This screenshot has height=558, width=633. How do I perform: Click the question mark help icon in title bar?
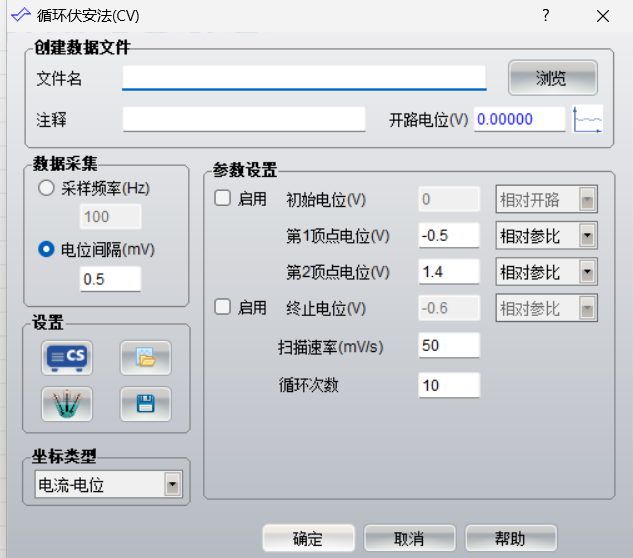click(x=546, y=15)
